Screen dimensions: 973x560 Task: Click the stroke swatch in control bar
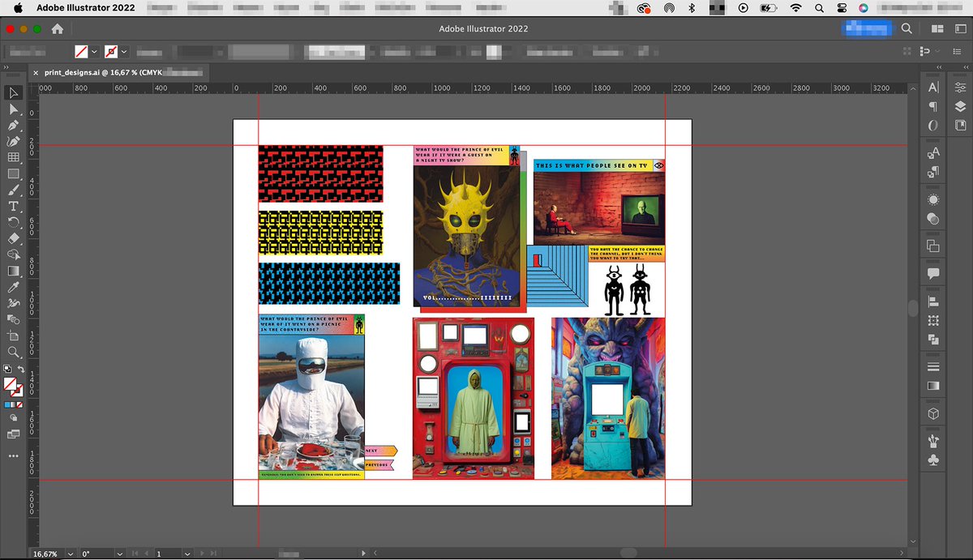click(111, 51)
